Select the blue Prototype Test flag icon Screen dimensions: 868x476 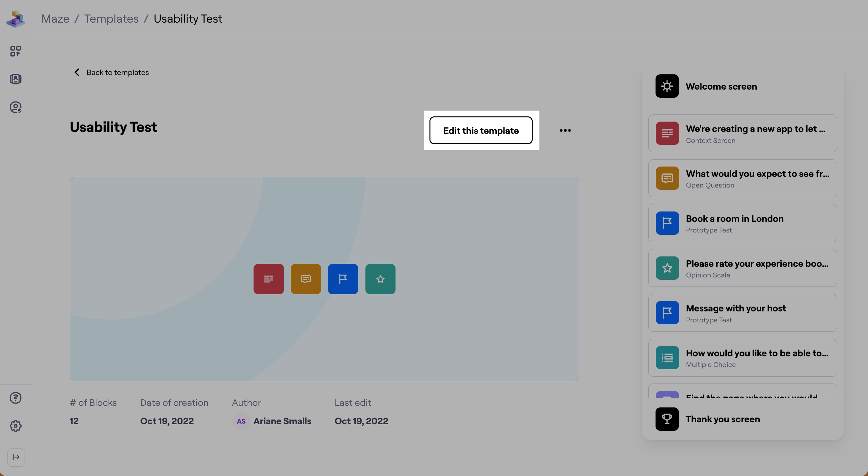coord(343,279)
